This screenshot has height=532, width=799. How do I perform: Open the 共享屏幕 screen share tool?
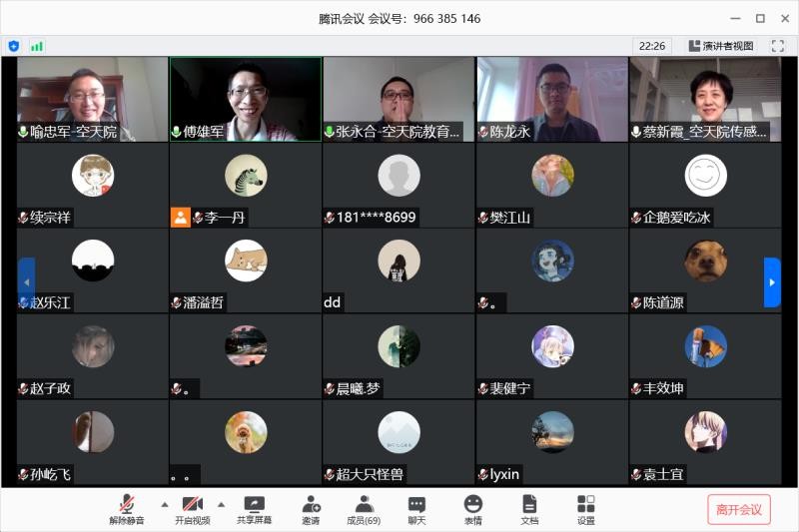[254, 510]
